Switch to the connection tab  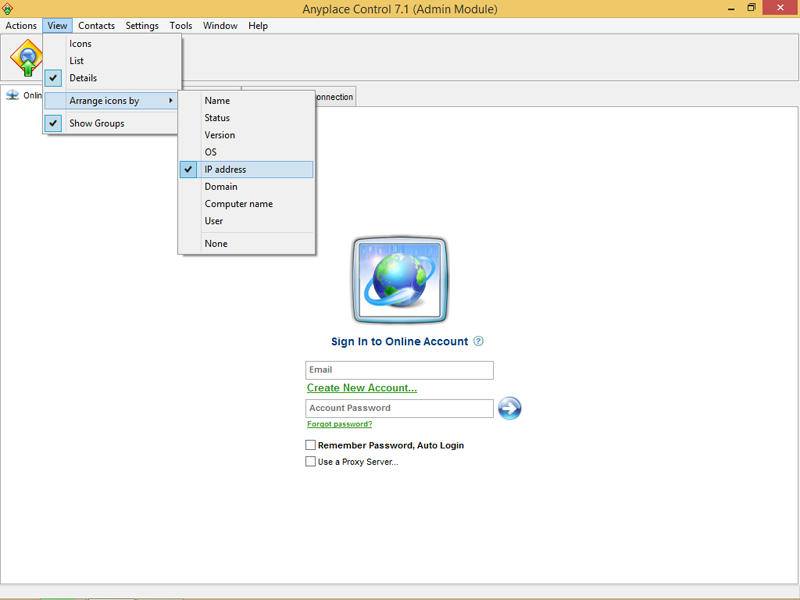tap(334, 97)
